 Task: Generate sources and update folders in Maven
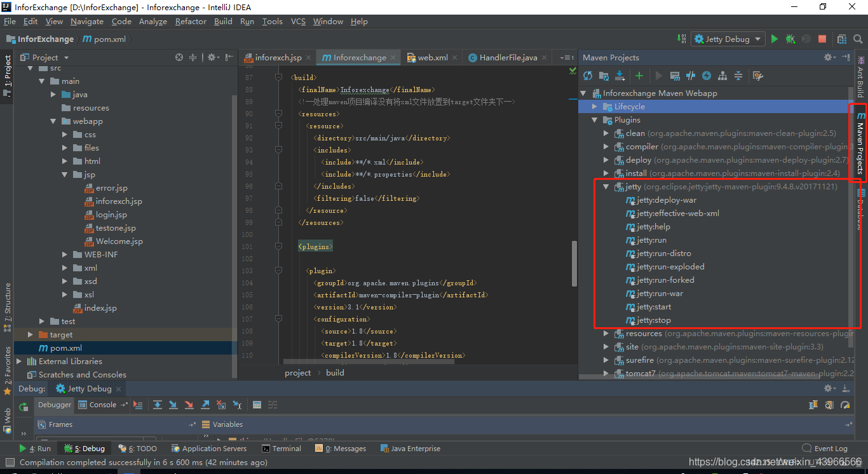point(604,76)
